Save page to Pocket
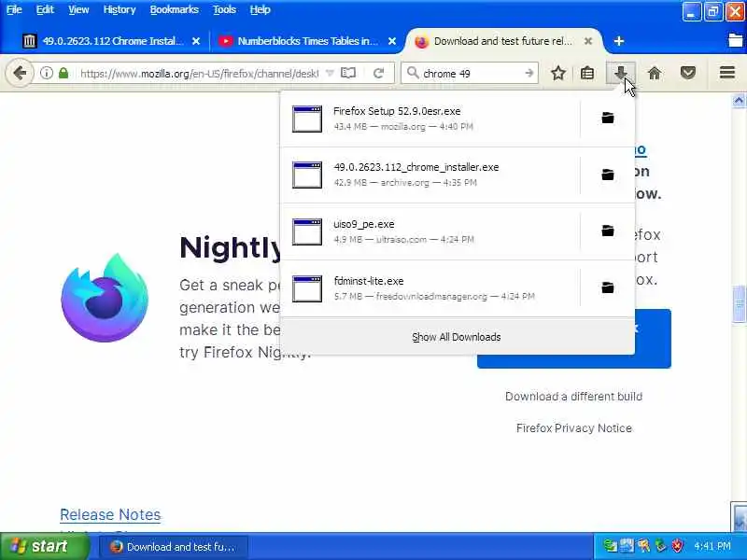Viewport: 747px width, 560px height. click(x=688, y=73)
